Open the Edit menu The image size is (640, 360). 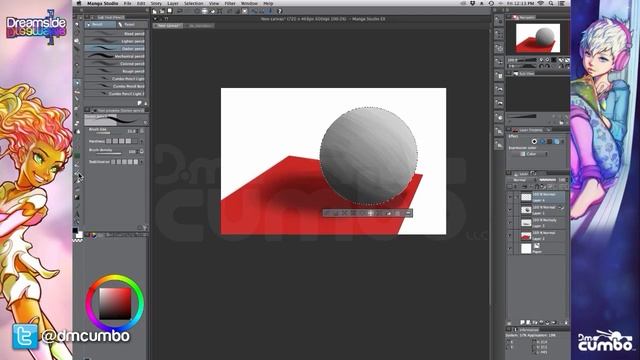141,3
